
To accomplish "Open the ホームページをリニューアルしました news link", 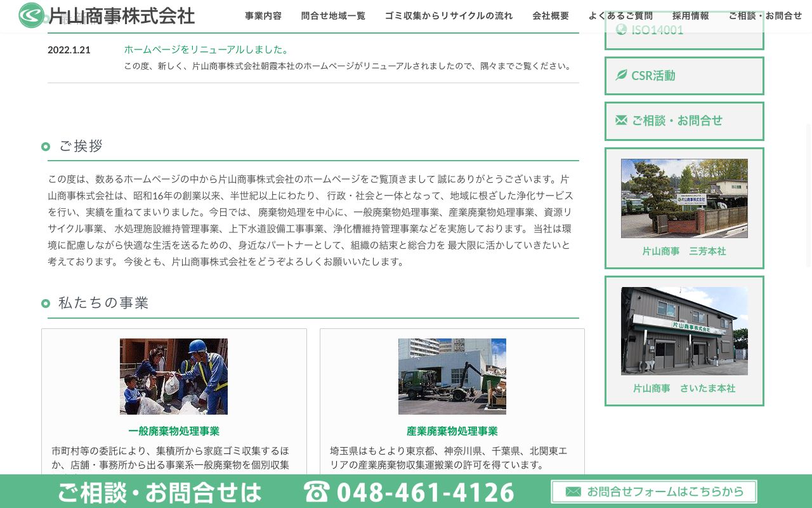I will (207, 50).
